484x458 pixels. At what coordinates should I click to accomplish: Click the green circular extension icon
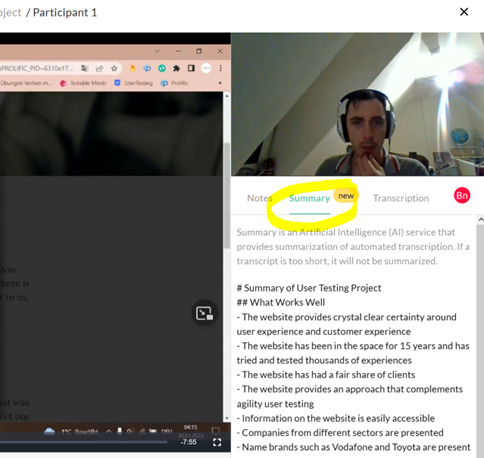pyautogui.click(x=162, y=68)
